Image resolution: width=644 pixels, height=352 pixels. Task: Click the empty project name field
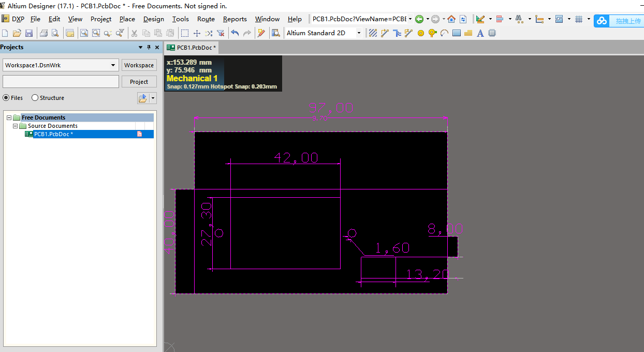point(61,82)
